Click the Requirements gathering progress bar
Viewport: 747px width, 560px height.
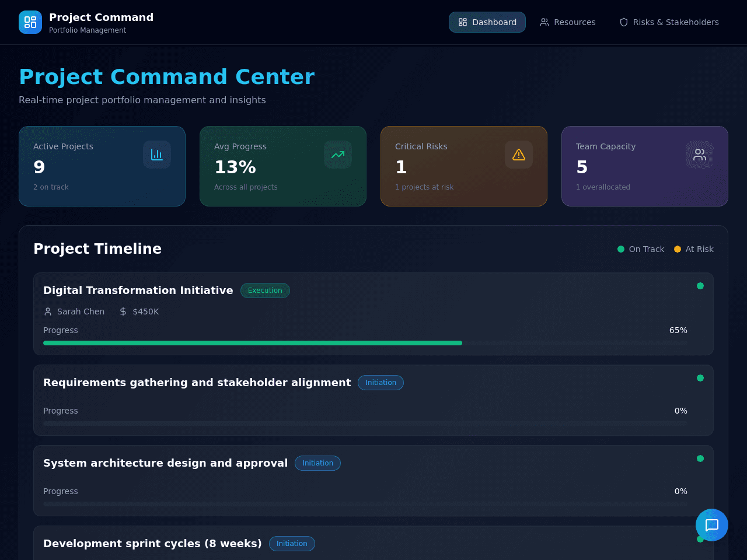[x=365, y=423]
